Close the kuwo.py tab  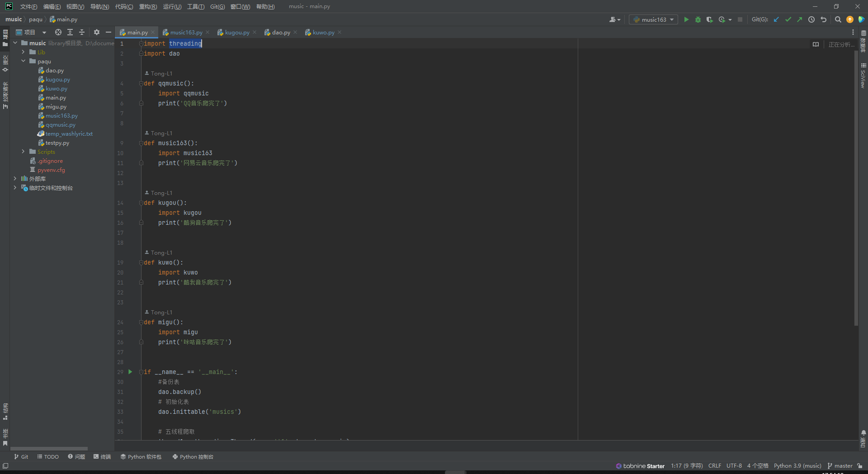tap(340, 32)
